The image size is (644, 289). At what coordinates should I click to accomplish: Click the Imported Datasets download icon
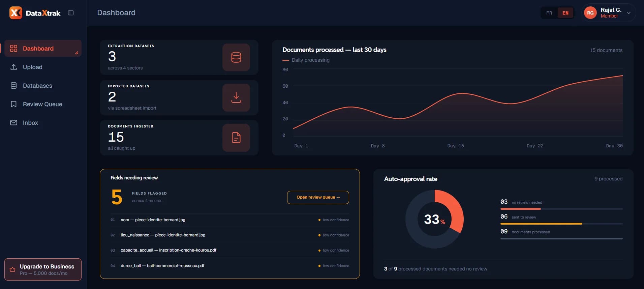point(236,97)
